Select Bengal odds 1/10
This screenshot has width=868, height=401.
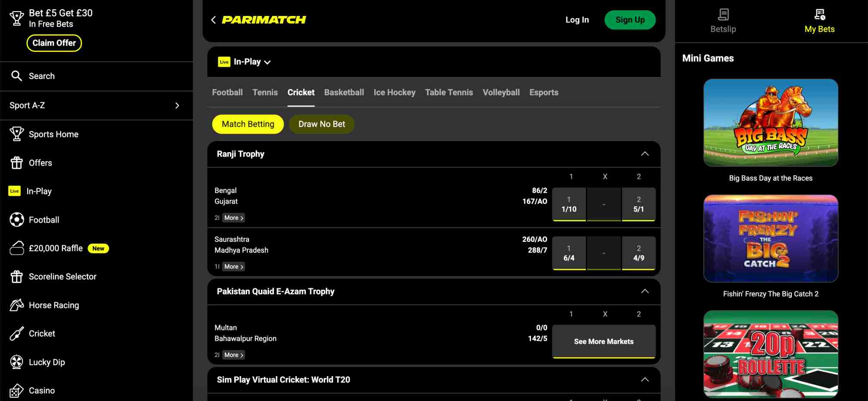pos(569,204)
